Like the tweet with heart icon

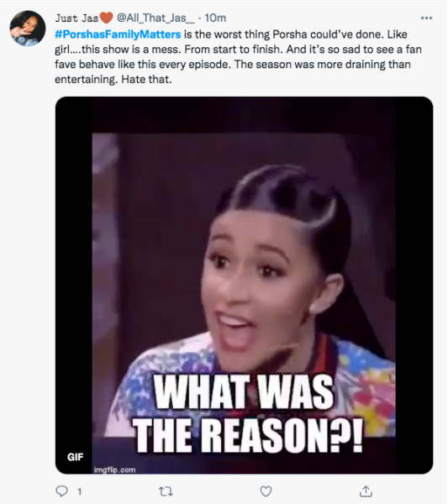pyautogui.click(x=266, y=491)
